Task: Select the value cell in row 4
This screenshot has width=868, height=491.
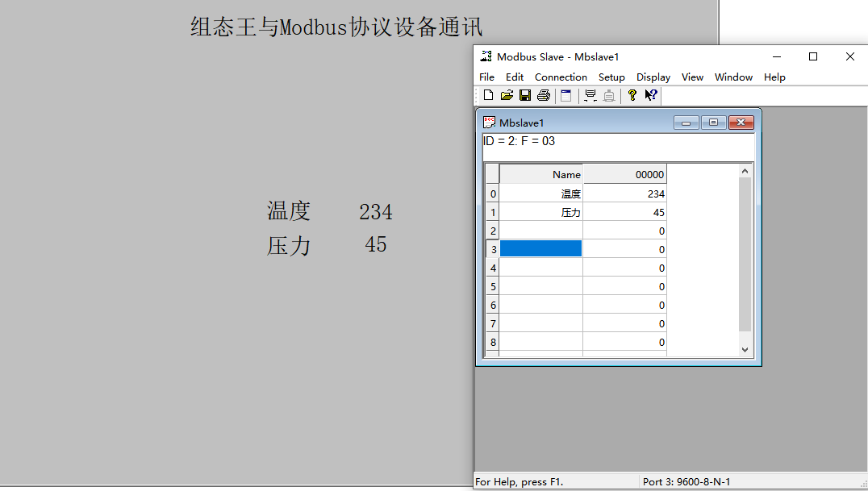Action: 624,268
